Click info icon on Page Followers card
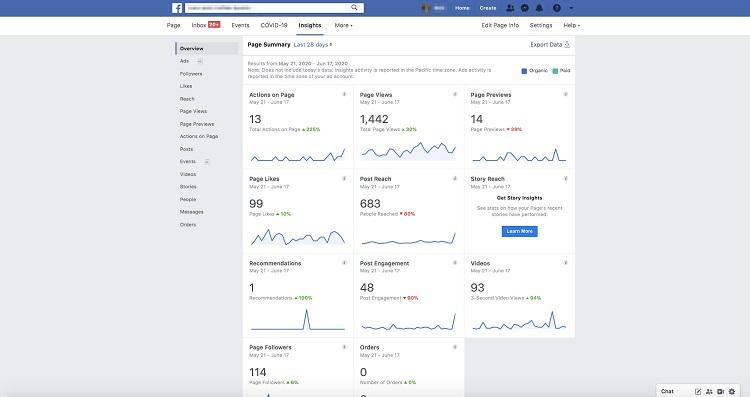This screenshot has width=750, height=397. point(344,347)
